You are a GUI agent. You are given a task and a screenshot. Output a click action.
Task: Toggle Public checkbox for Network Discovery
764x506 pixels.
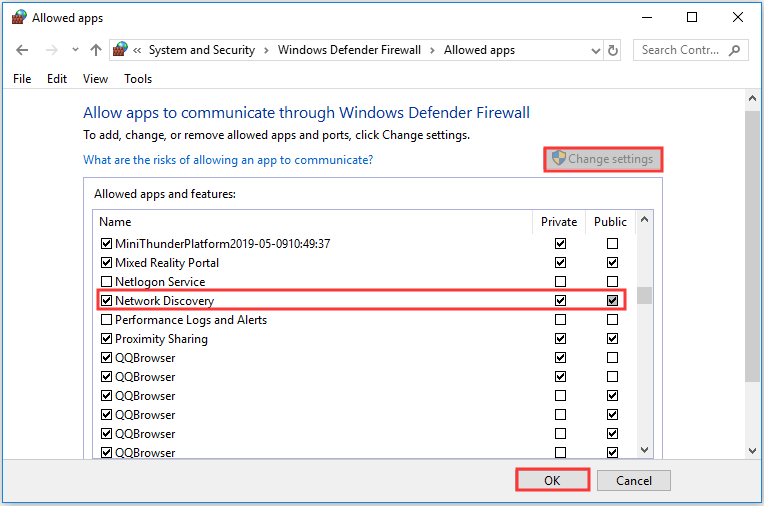point(612,300)
